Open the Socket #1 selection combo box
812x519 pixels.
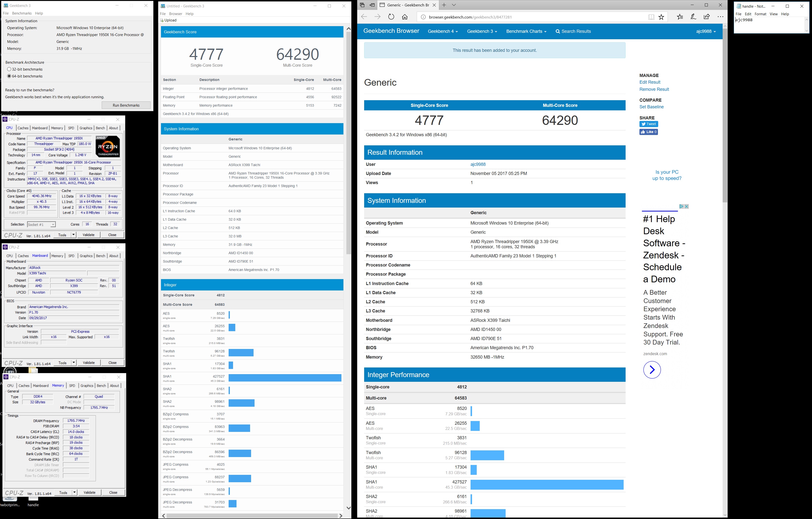(41, 224)
